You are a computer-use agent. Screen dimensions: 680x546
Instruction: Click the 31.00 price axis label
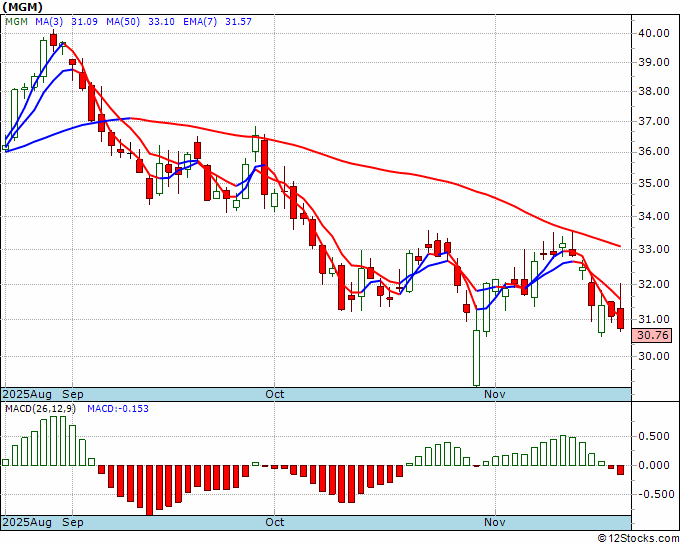click(x=653, y=320)
